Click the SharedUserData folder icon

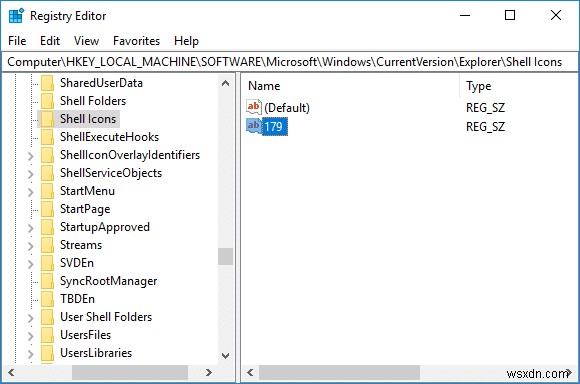[47, 83]
